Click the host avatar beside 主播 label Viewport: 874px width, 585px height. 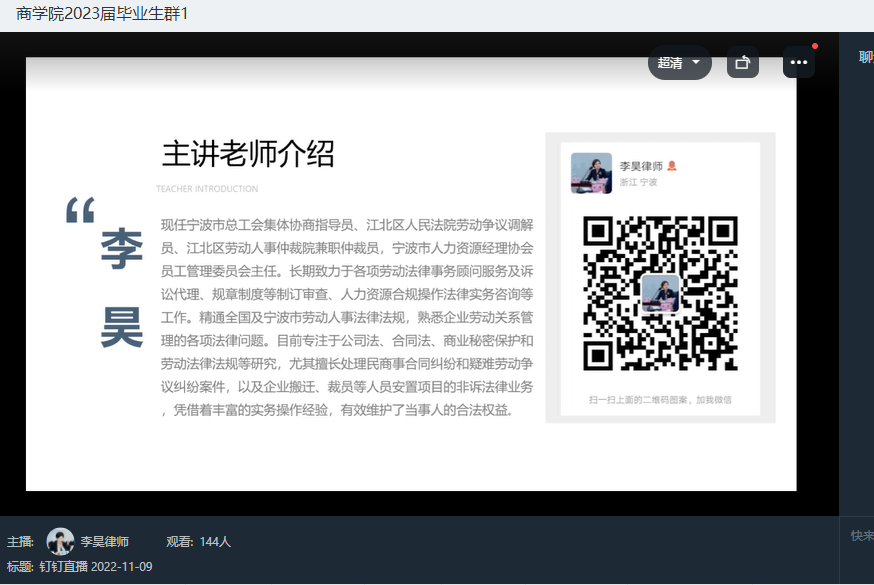(x=60, y=541)
